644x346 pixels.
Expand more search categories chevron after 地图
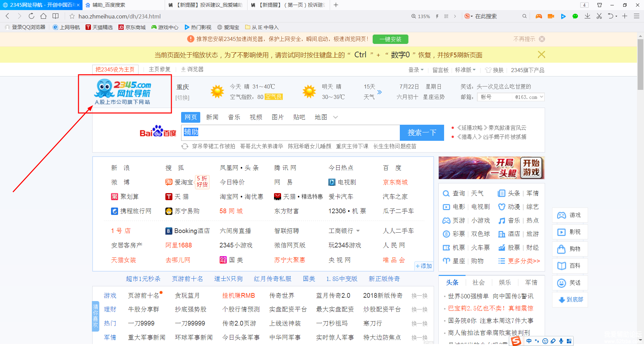click(335, 117)
